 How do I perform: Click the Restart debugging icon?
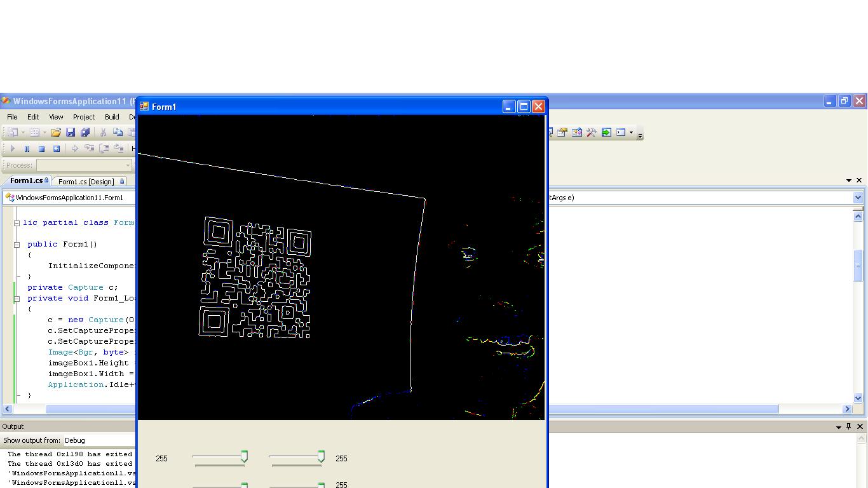[x=56, y=149]
